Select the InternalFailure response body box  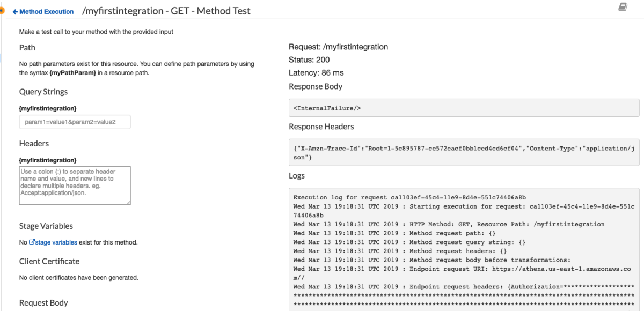464,108
